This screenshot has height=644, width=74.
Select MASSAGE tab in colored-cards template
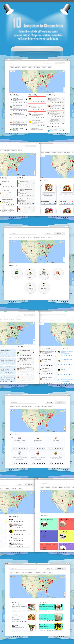tap(60, 488)
